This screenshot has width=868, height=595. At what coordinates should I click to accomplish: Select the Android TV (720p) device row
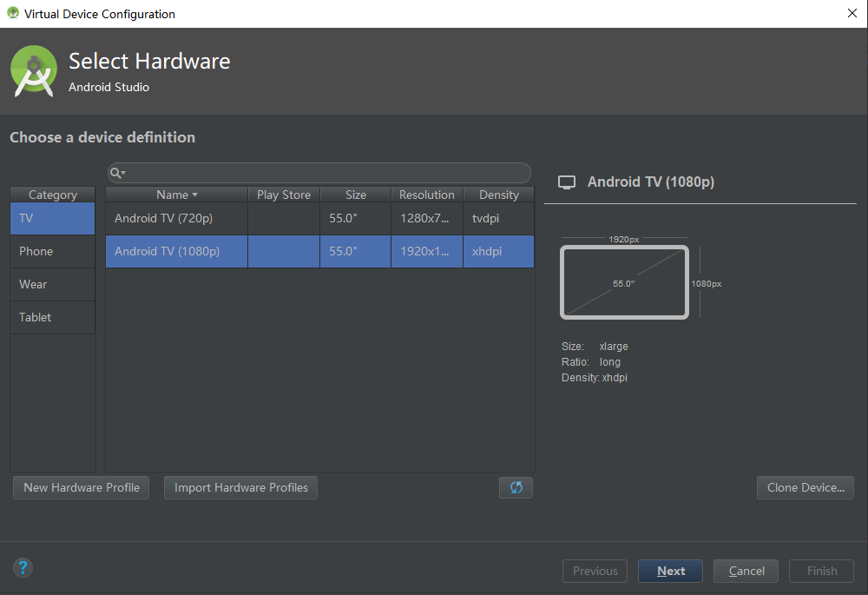click(x=320, y=218)
